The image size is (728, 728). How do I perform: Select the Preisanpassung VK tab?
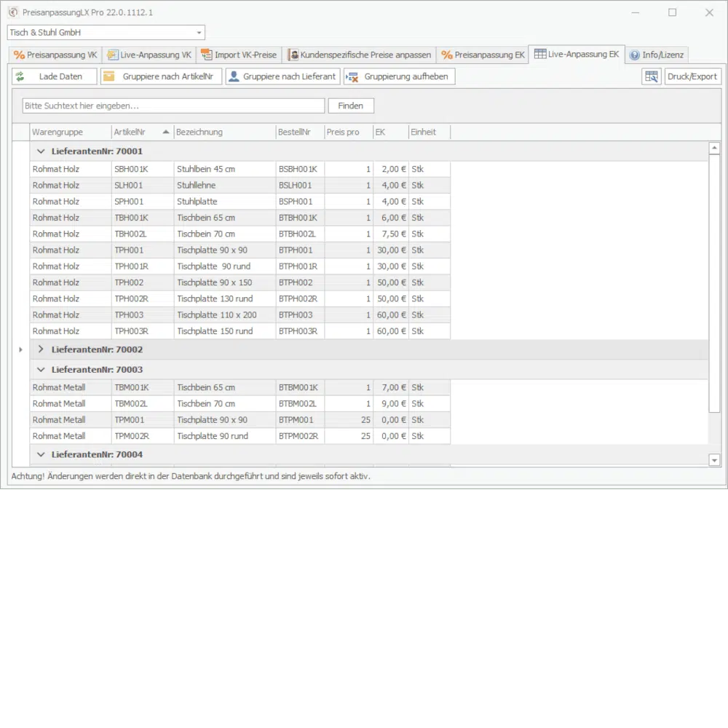55,55
